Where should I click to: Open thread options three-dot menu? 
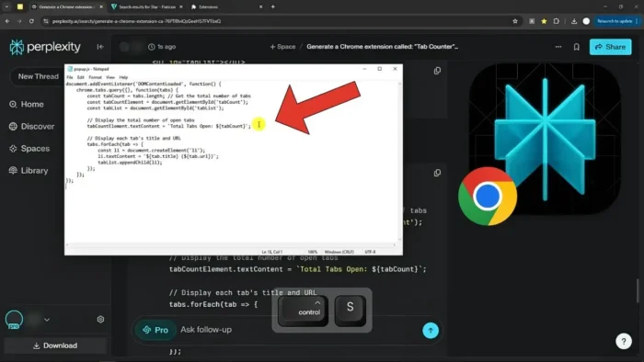point(558,47)
